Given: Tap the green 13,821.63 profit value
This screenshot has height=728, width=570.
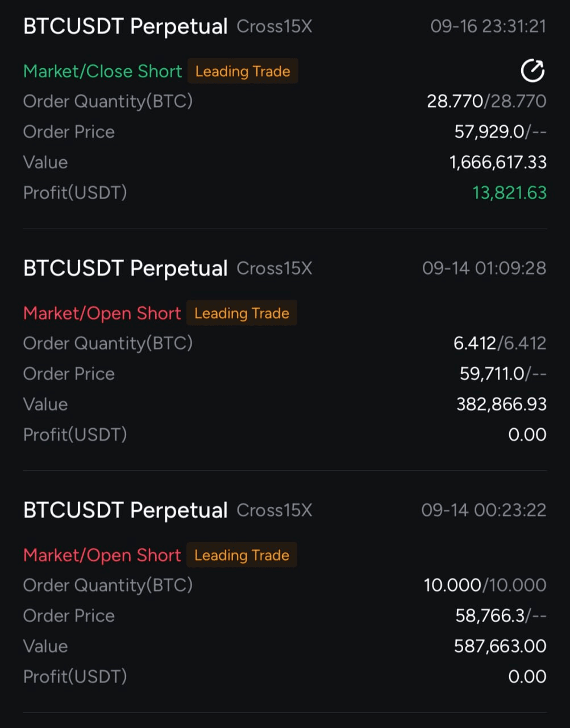Looking at the screenshot, I should pyautogui.click(x=509, y=193).
